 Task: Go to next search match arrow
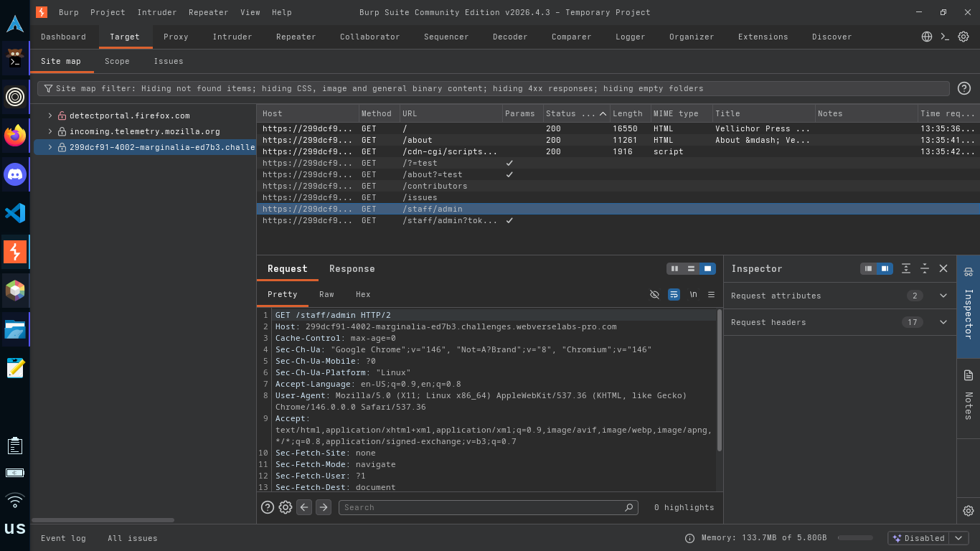click(324, 507)
